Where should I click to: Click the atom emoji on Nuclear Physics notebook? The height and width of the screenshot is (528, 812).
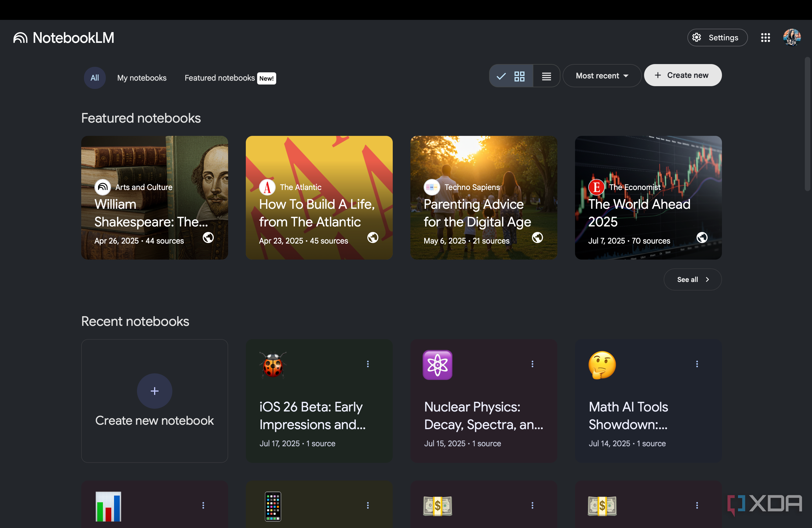pos(437,365)
